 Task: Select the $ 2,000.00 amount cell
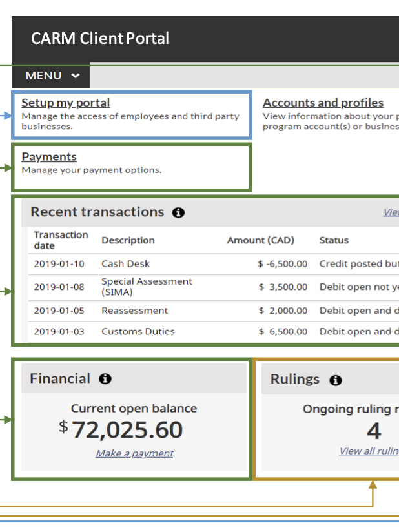click(x=283, y=311)
